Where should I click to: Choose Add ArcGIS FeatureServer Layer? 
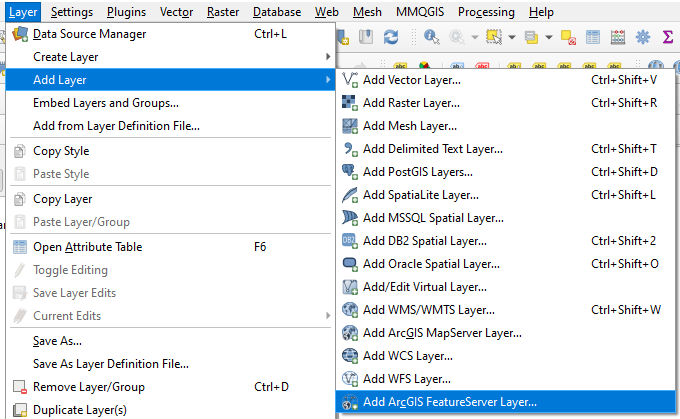[x=506, y=402]
